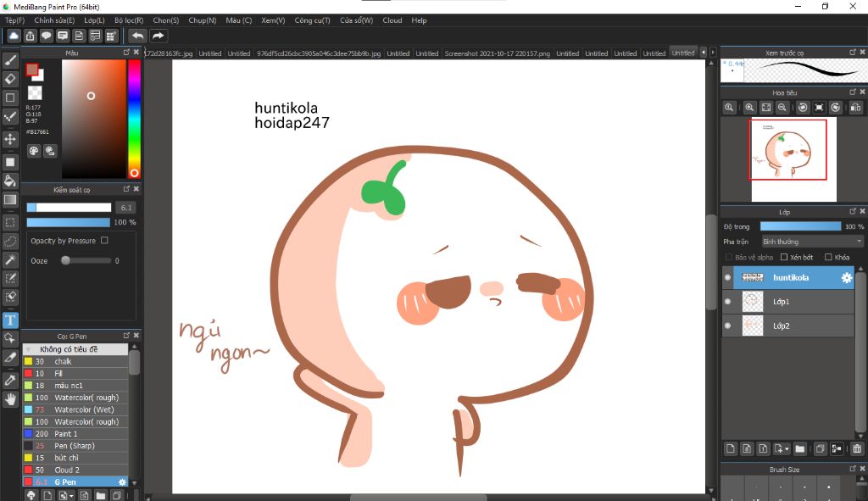Select the bút chì brush
The height and width of the screenshot is (501, 868).
tap(75, 458)
